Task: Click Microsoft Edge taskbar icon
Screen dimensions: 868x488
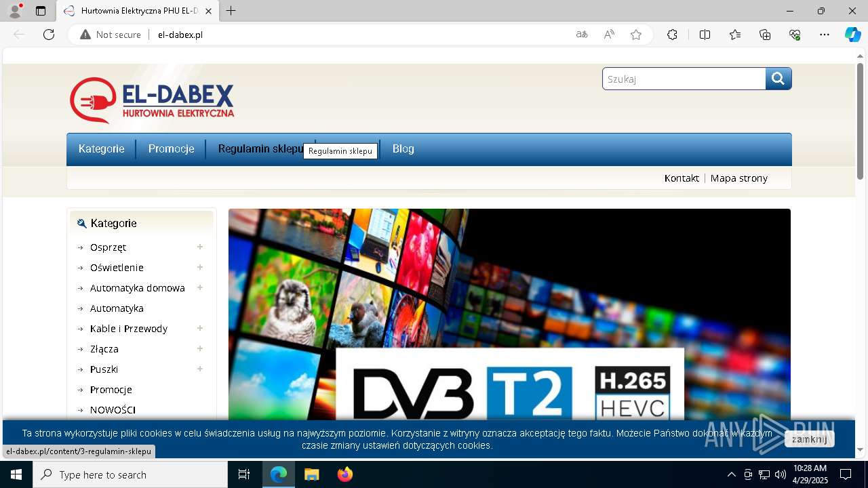Action: (x=279, y=474)
